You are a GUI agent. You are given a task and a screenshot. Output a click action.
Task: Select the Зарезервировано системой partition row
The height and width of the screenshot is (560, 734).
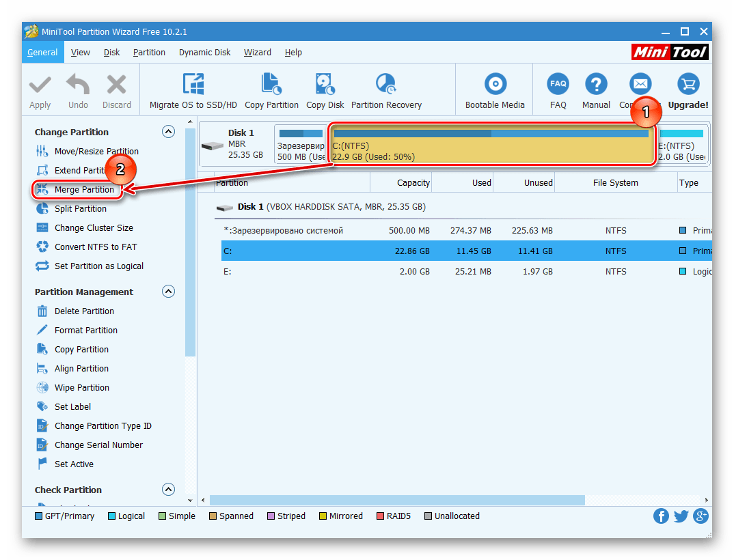pyautogui.click(x=466, y=231)
